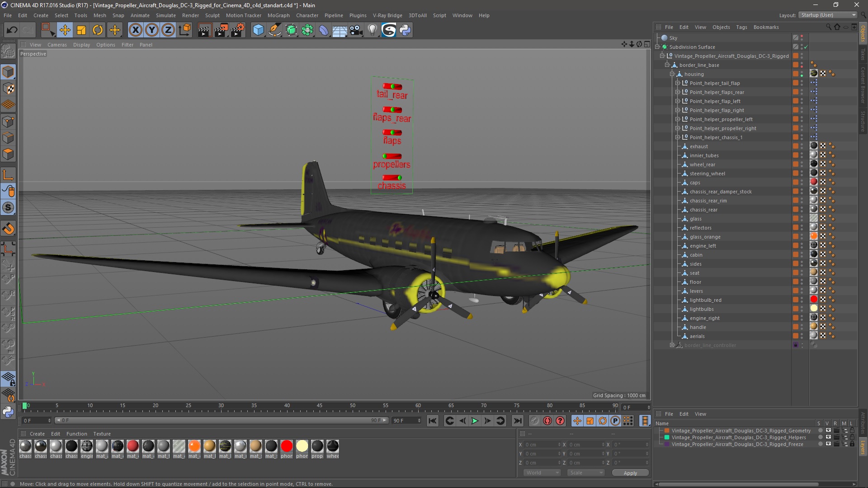Enable Texture mode in left toolbar
The image size is (868, 488).
8,89
